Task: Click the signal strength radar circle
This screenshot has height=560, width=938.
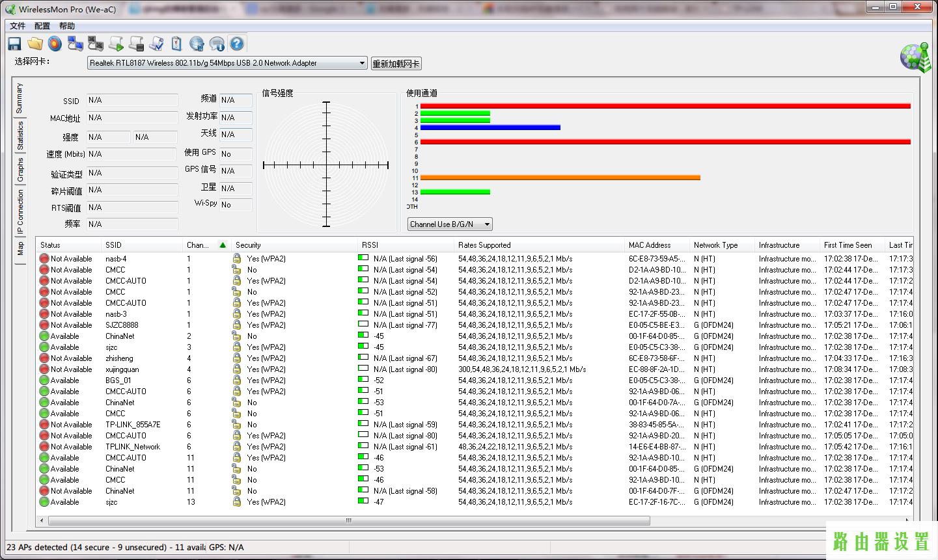Action: click(x=326, y=165)
